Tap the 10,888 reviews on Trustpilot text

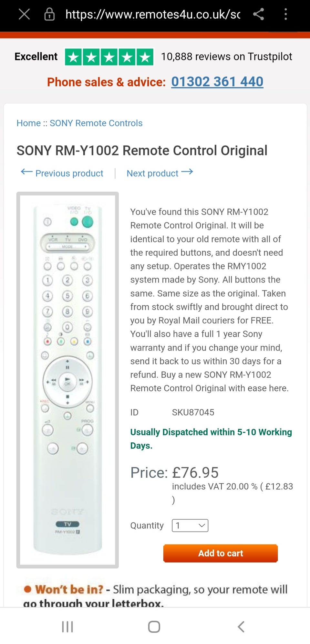[226, 57]
